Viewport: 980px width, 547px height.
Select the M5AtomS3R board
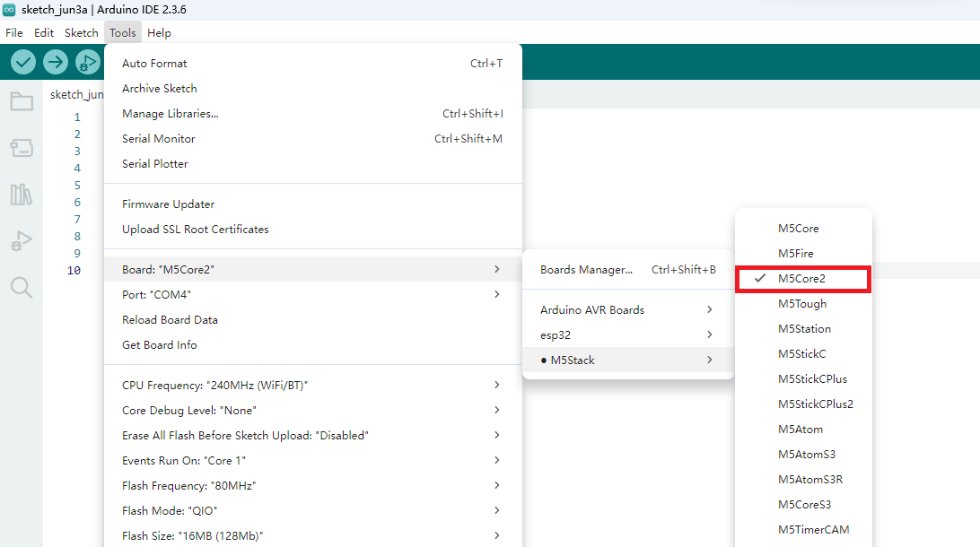tap(803, 479)
